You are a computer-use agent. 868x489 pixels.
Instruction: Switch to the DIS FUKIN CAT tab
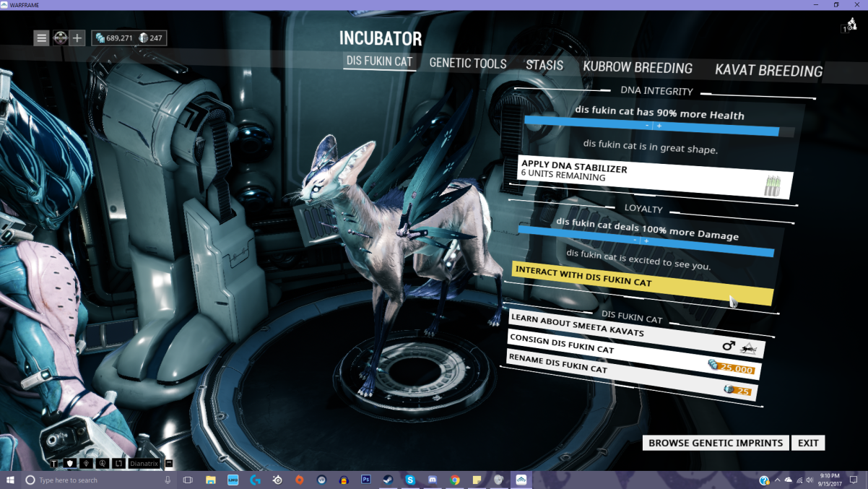[379, 61]
